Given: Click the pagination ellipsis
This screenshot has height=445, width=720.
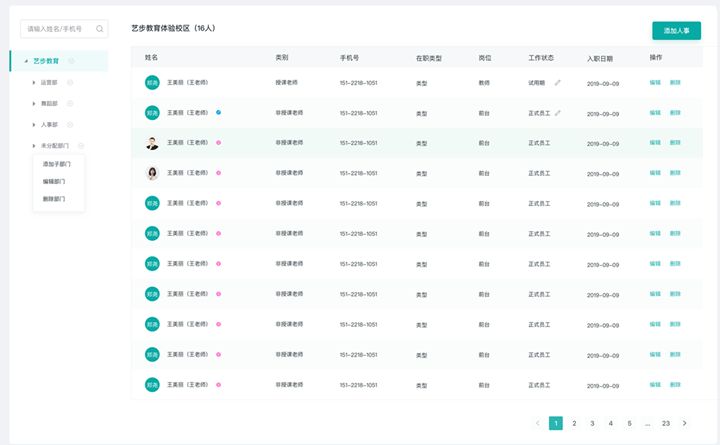Looking at the screenshot, I should tap(647, 424).
